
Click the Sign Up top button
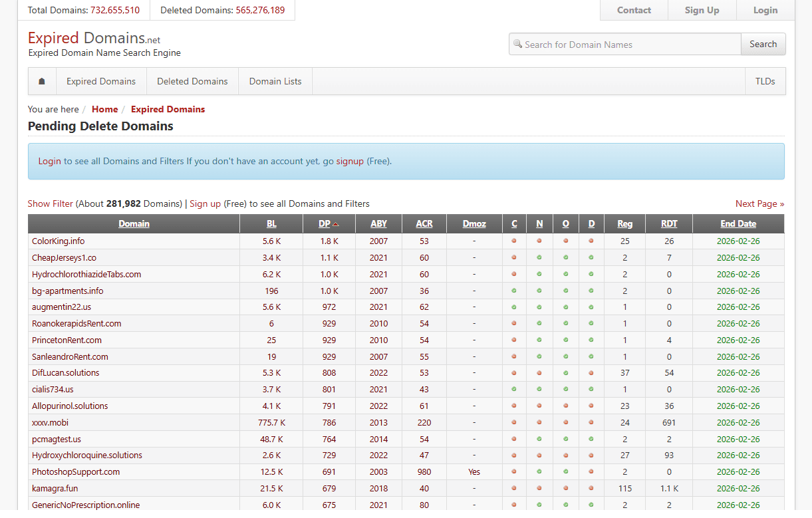tap(702, 10)
